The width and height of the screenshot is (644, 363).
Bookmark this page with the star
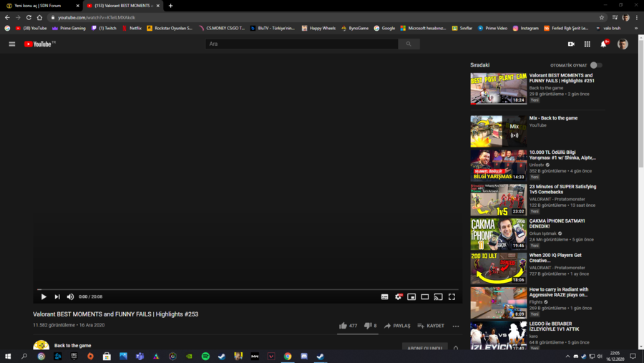(602, 17)
